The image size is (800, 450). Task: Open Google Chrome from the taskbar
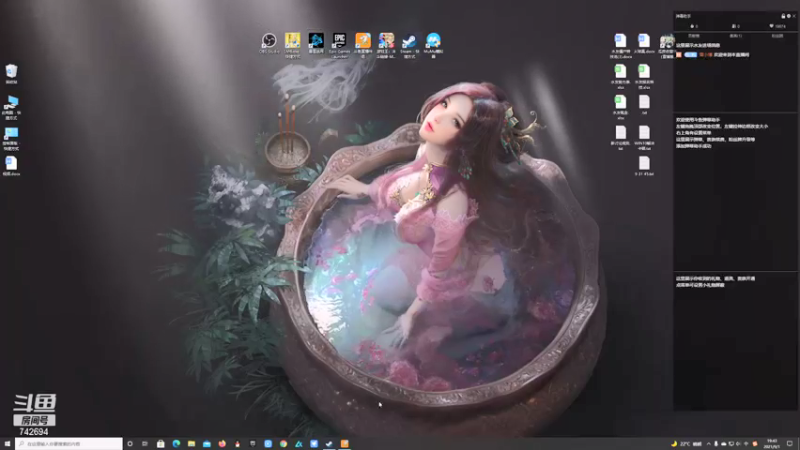[283, 444]
